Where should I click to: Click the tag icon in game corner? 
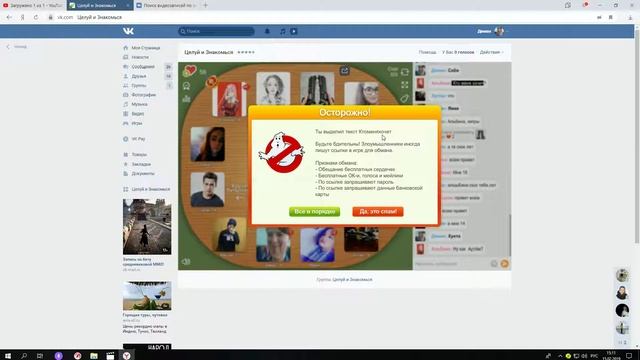(x=404, y=98)
